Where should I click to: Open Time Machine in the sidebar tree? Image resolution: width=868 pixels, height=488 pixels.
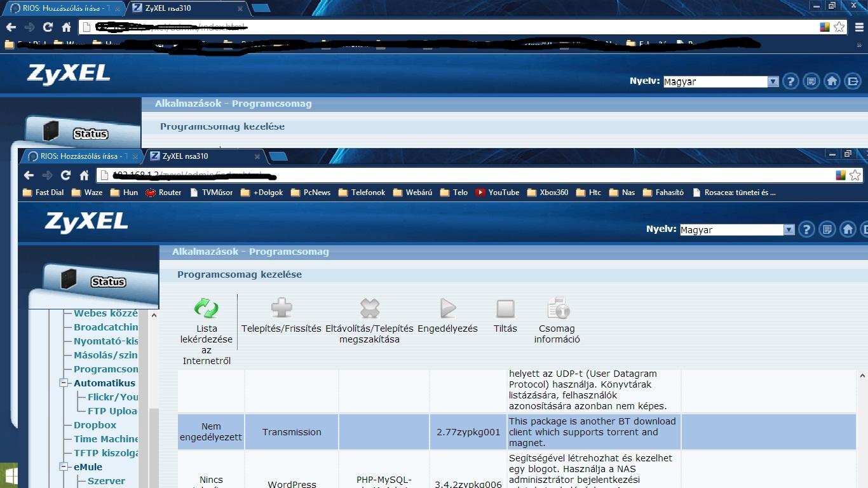105,439
